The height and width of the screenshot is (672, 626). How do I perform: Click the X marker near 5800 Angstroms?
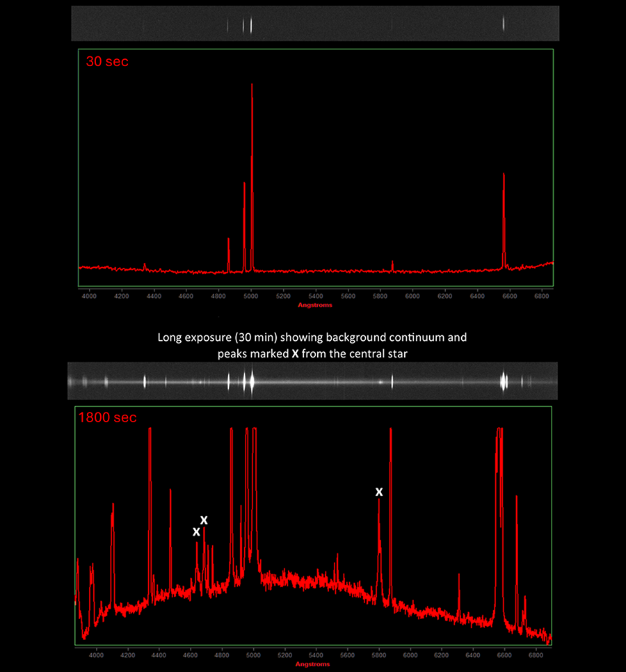(379, 492)
